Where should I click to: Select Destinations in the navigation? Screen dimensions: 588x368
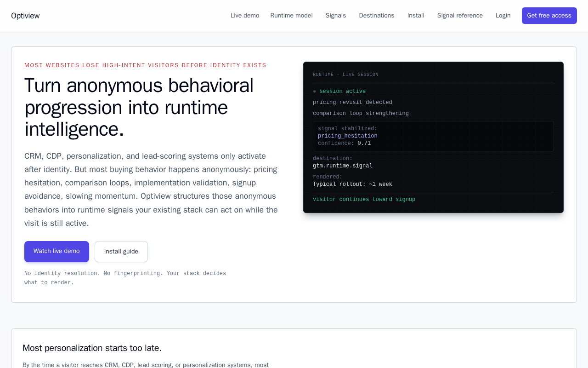pyautogui.click(x=377, y=16)
